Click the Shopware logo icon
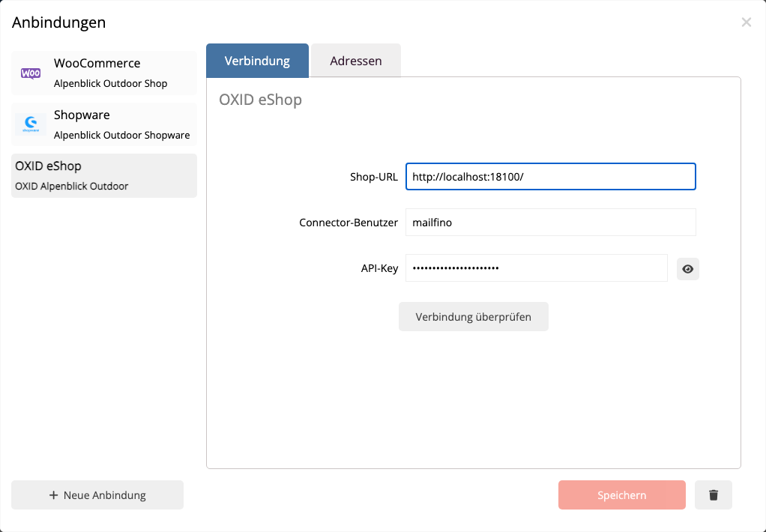Image resolution: width=766 pixels, height=532 pixels. coord(31,124)
